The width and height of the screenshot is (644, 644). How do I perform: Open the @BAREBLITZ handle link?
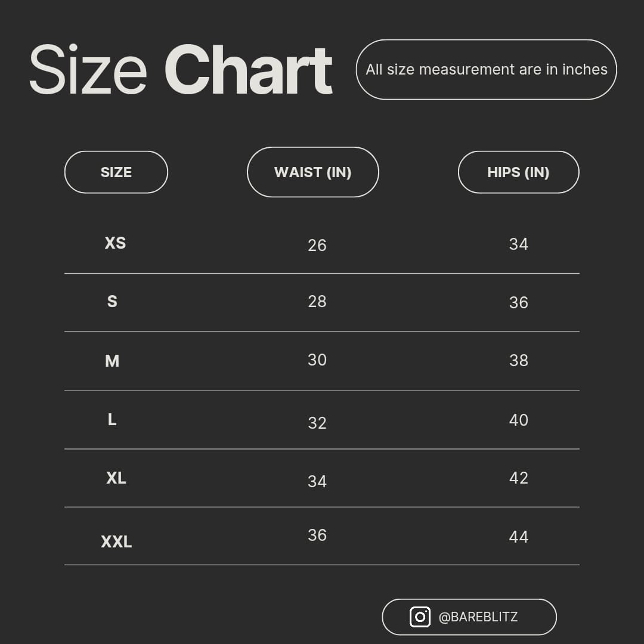tap(478, 617)
